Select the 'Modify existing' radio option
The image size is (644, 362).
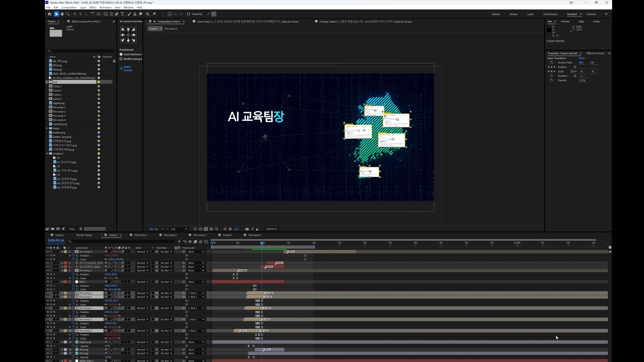[121, 59]
